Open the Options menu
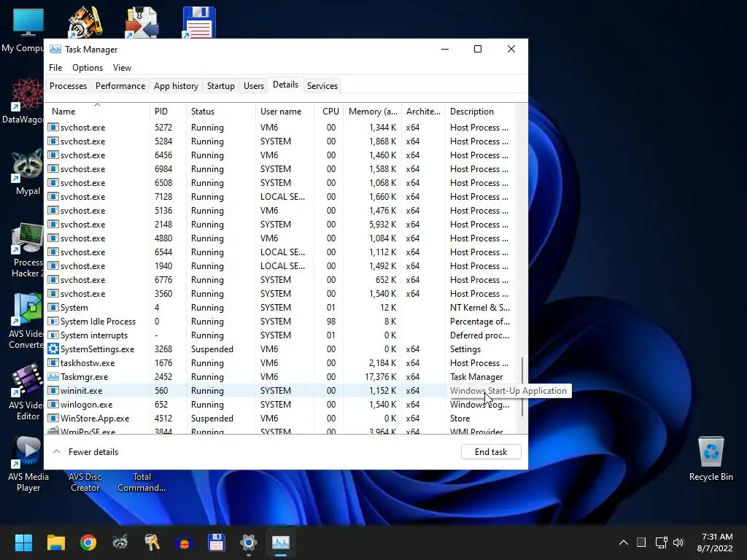 [x=88, y=68]
